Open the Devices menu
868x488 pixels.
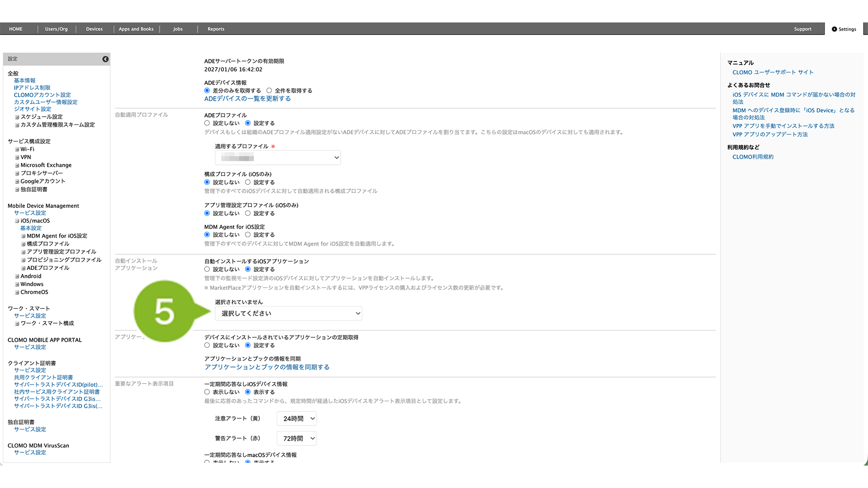pos(94,29)
